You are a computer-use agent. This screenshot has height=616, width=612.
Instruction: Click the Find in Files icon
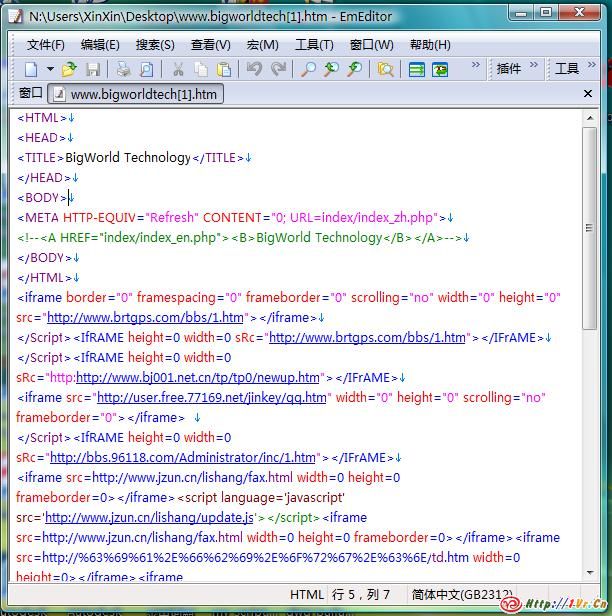click(385, 69)
